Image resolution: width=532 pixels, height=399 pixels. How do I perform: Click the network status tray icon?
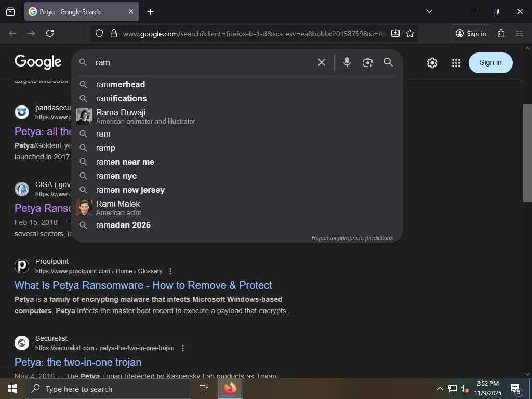(453, 389)
